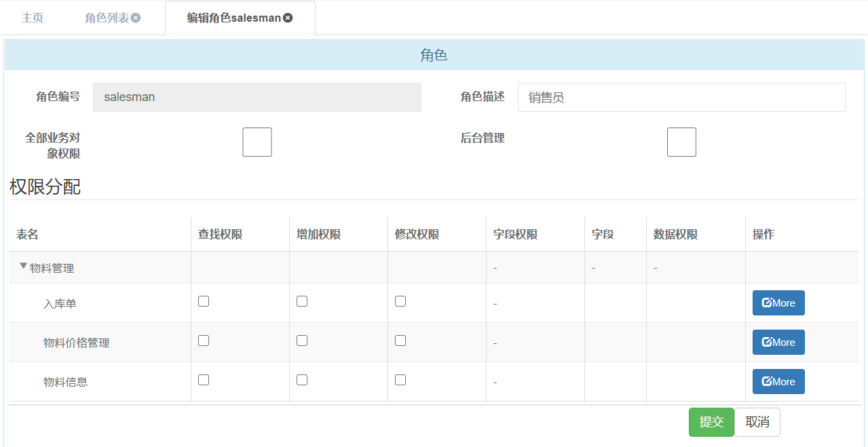Click the 角色编号 label
The width and height of the screenshot is (868, 447).
(58, 97)
